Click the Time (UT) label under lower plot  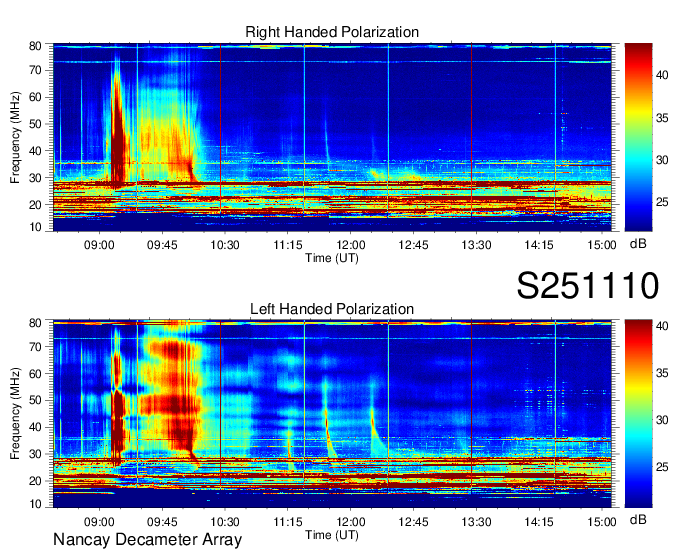[331, 534]
